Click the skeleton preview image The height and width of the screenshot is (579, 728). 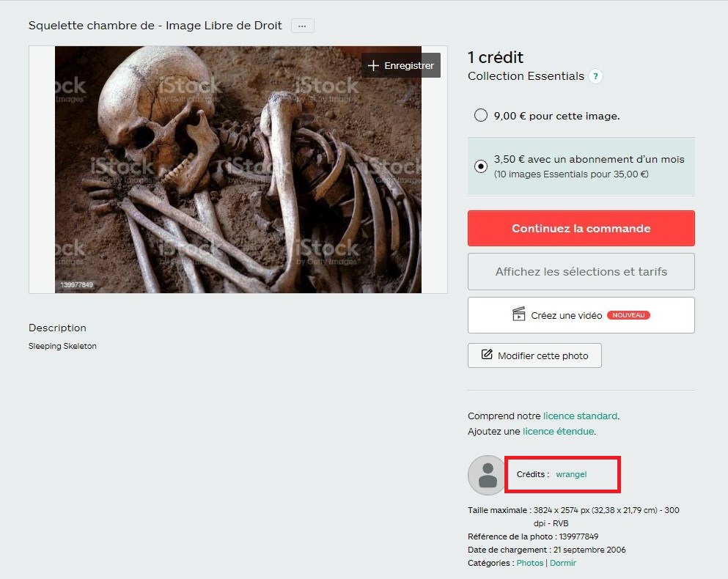click(x=238, y=169)
